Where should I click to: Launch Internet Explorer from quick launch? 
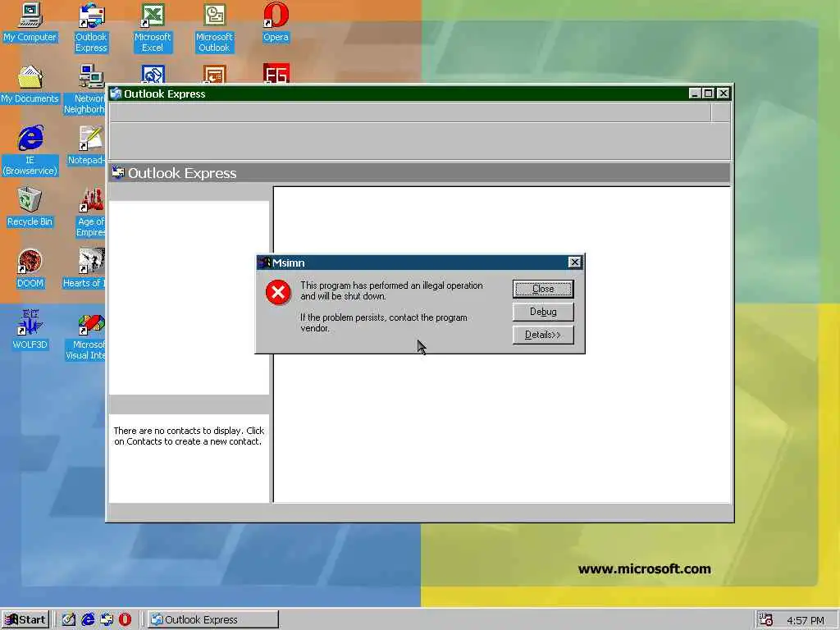(88, 619)
